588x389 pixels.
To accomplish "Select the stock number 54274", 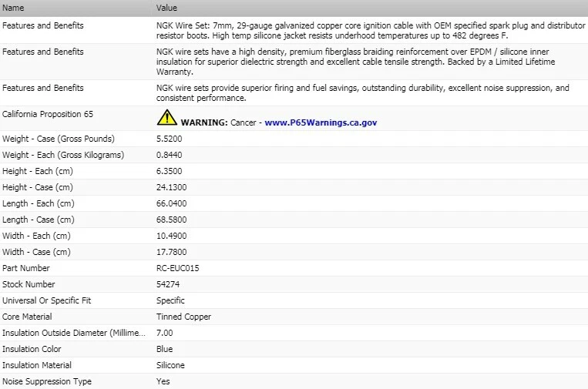I will pyautogui.click(x=168, y=284).
